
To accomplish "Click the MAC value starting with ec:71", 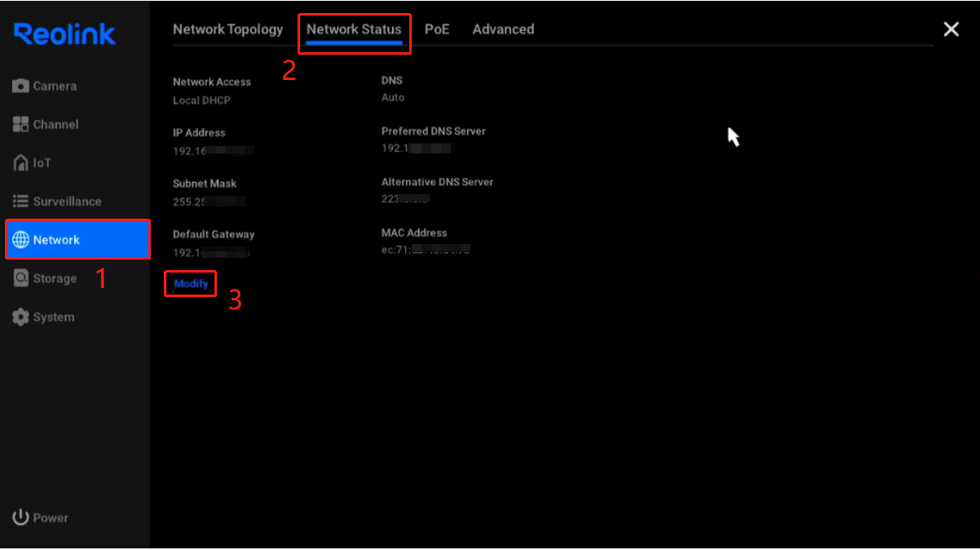I will pos(426,249).
